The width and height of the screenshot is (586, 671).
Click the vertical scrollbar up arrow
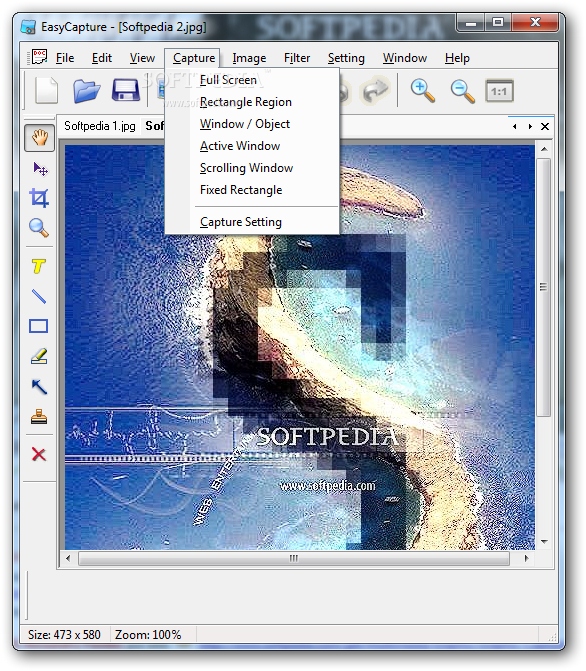(544, 149)
